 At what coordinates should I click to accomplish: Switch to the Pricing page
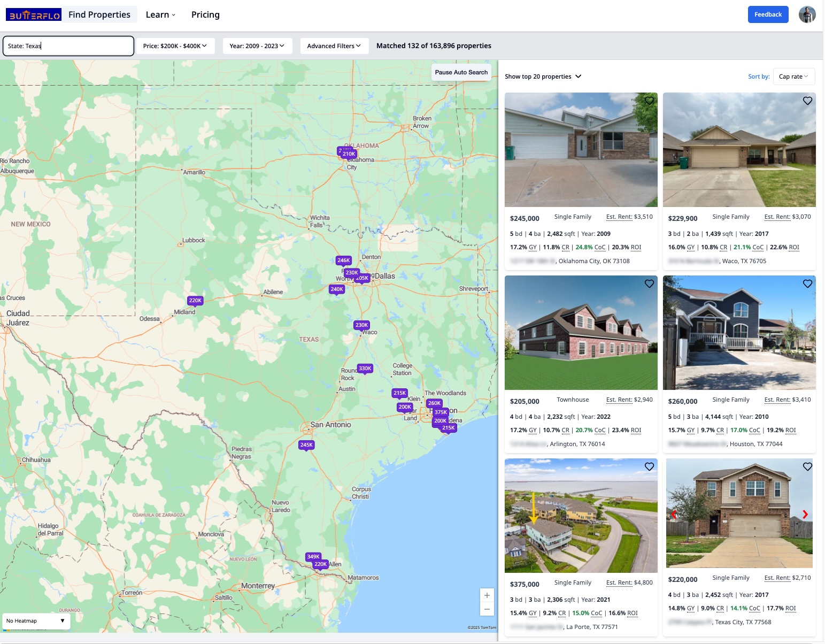coord(205,14)
